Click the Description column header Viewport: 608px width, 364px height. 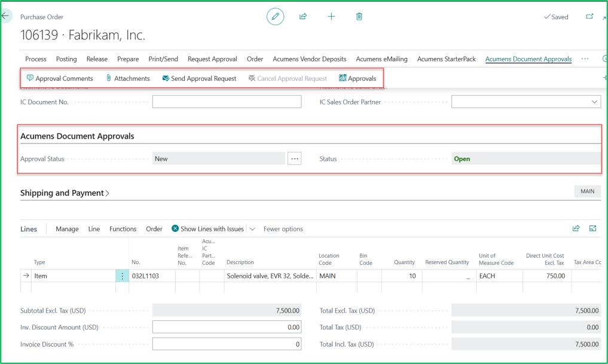240,262
